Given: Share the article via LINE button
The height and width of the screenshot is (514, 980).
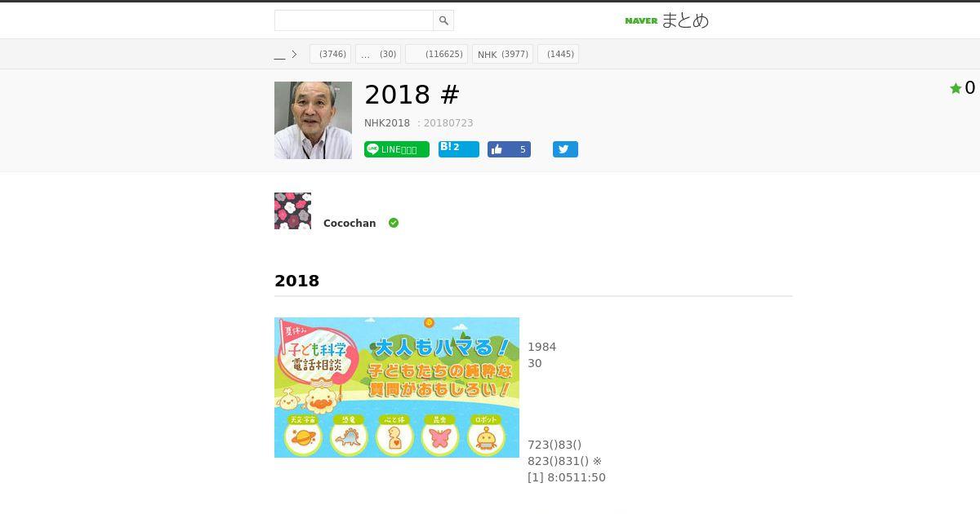Looking at the screenshot, I should coord(397,149).
